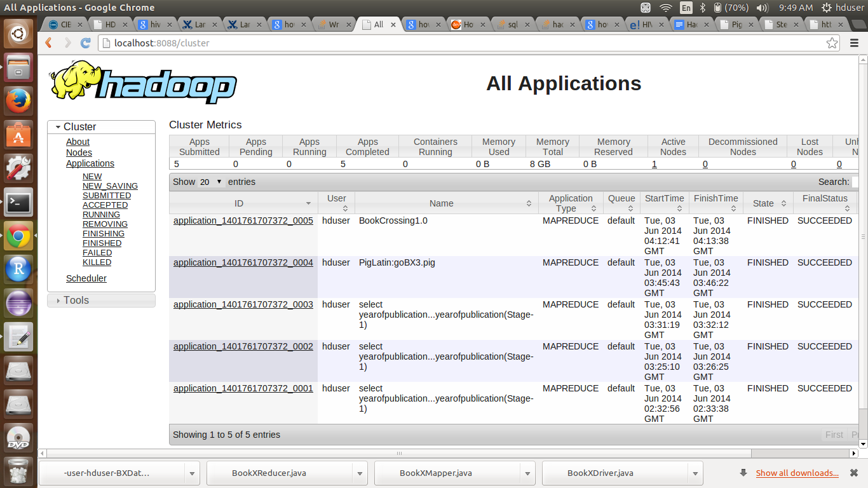
Task: Switch to the CIE browser tab
Action: click(66, 25)
